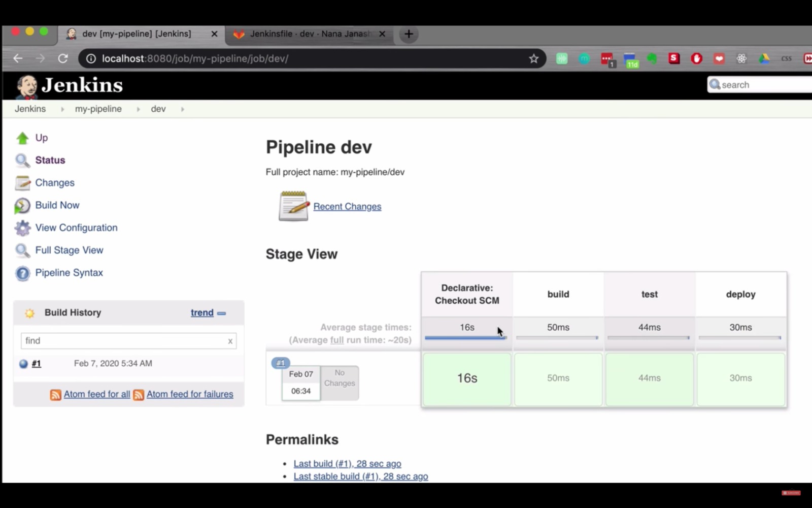
Task: Switch to the Jenkinsfile dev browser tab
Action: coord(310,34)
